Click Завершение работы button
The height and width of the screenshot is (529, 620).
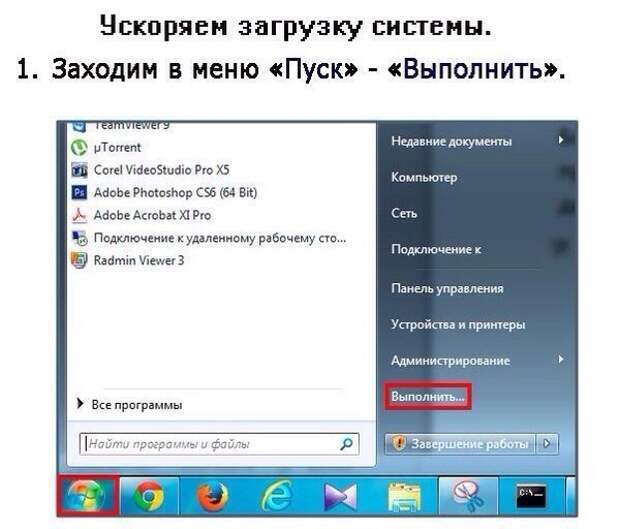tap(460, 444)
